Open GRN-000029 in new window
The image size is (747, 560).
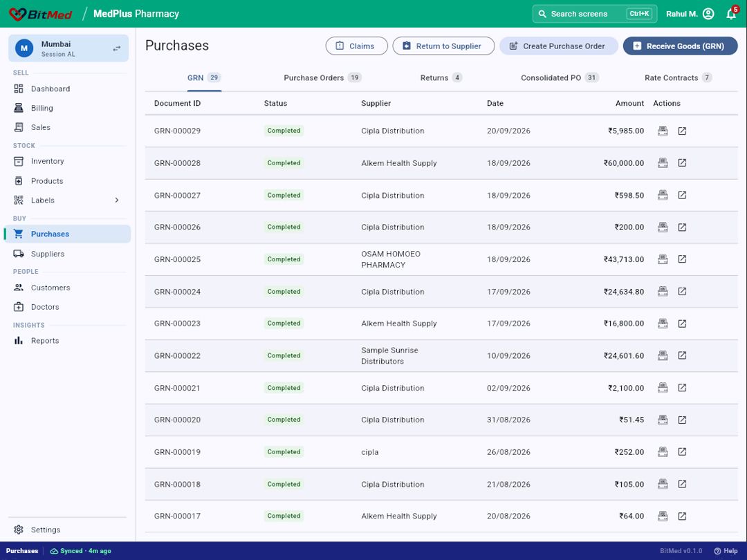point(682,131)
